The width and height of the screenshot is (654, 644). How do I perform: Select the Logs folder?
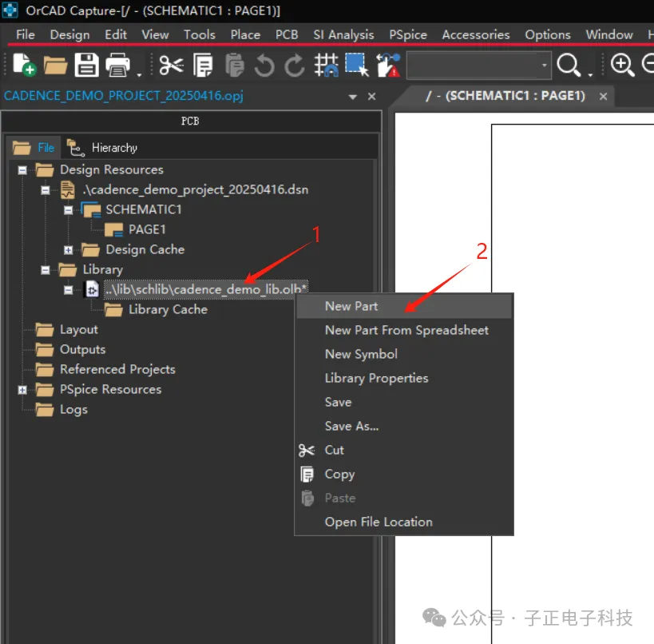[73, 410]
